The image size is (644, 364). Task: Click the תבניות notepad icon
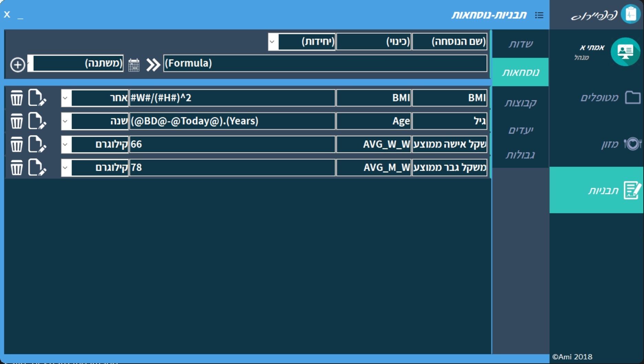pos(632,190)
